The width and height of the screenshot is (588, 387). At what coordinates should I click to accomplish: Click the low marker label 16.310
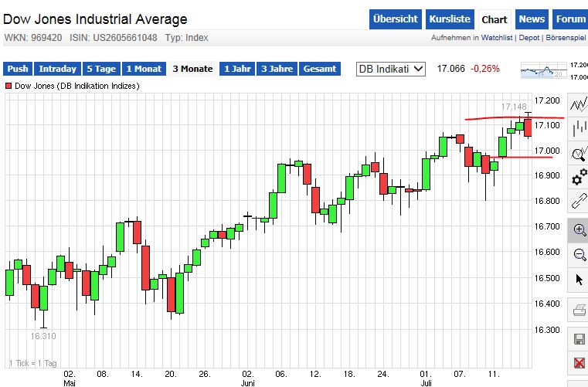[x=43, y=336]
